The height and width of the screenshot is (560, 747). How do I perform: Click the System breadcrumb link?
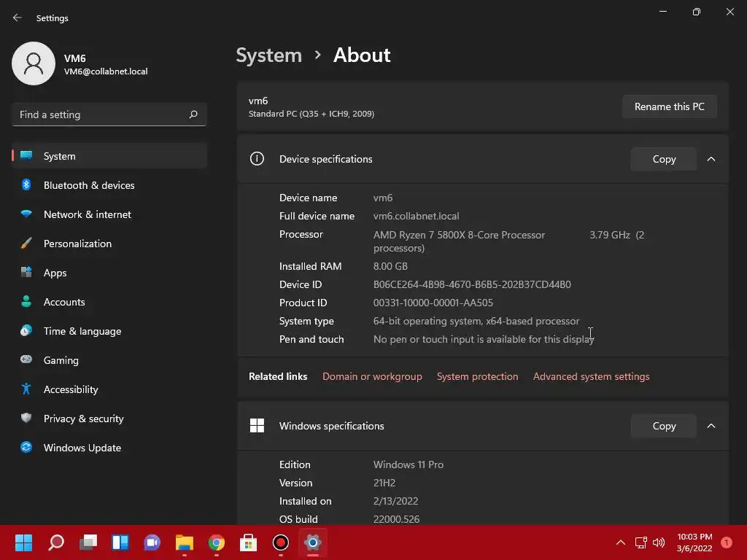click(268, 55)
